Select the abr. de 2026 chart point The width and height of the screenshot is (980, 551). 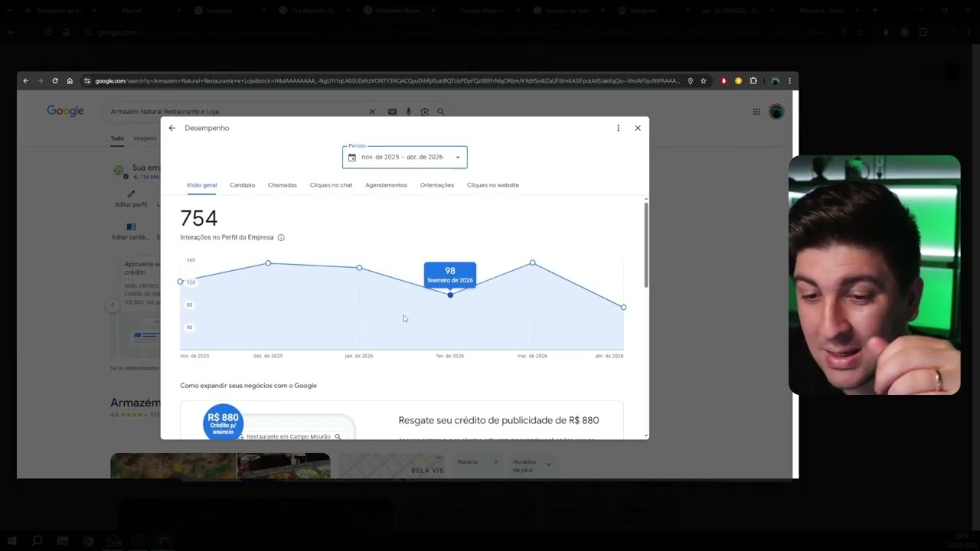(623, 308)
